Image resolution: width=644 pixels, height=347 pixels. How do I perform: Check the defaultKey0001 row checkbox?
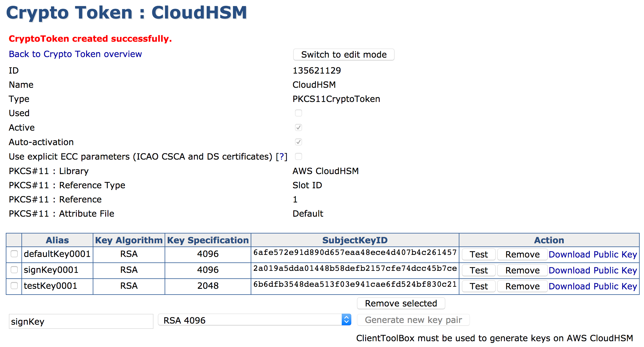(14, 254)
